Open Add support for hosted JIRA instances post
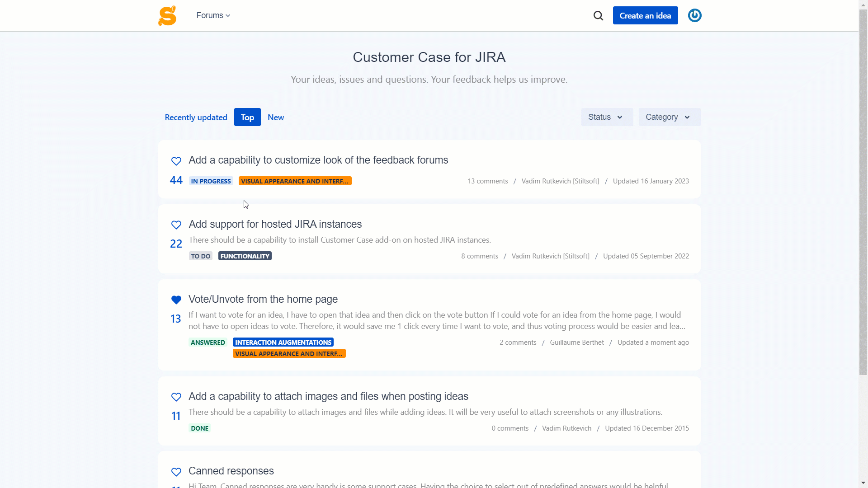The height and width of the screenshot is (488, 868). point(275,224)
